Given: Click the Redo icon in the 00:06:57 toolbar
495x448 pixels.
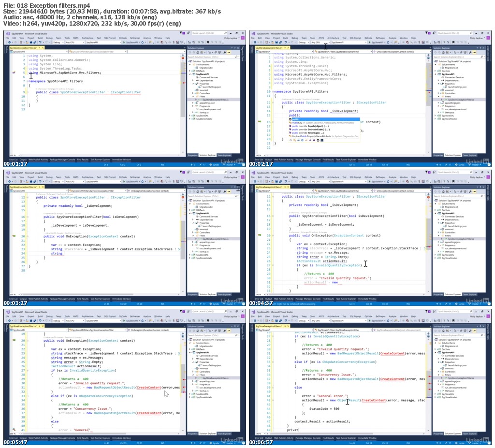Looking at the screenshot, I should (292, 321).
